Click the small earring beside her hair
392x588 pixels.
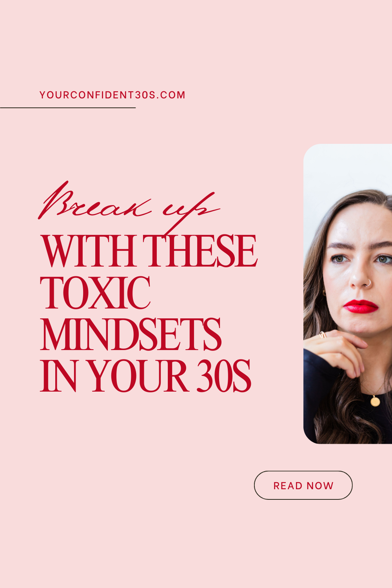tap(325, 293)
